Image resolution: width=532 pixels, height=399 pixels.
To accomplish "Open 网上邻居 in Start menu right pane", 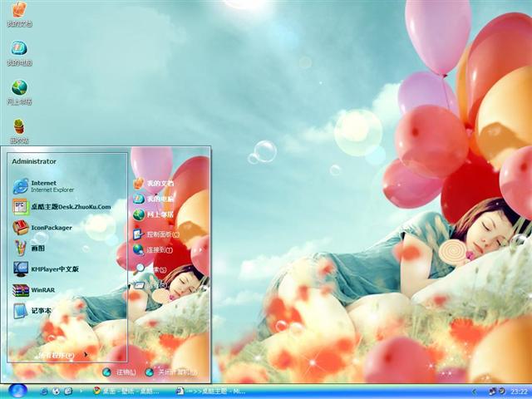I will point(153,214).
